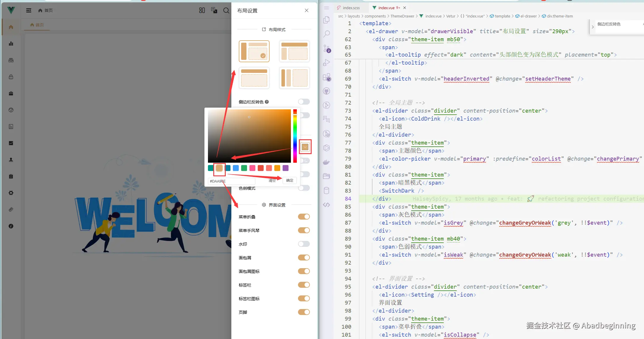Image resolution: width=644 pixels, height=339 pixels.
Task: Open Run and Debug icon
Action: point(326,63)
